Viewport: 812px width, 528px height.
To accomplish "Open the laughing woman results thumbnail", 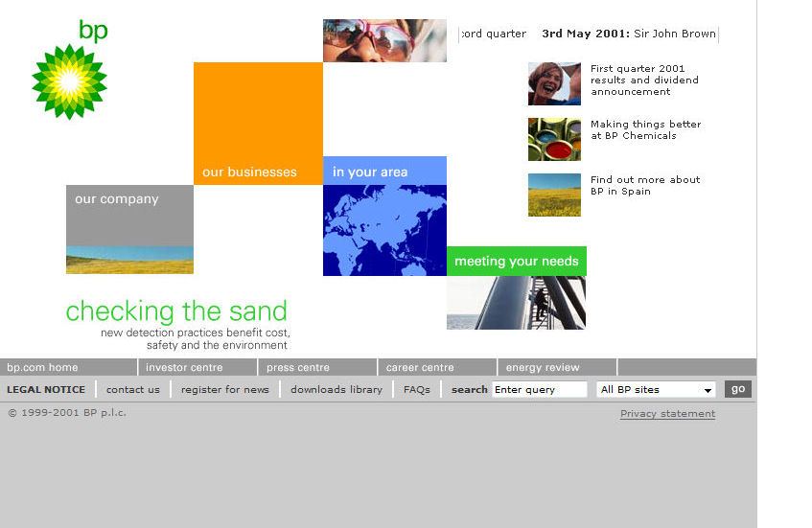I will click(554, 83).
